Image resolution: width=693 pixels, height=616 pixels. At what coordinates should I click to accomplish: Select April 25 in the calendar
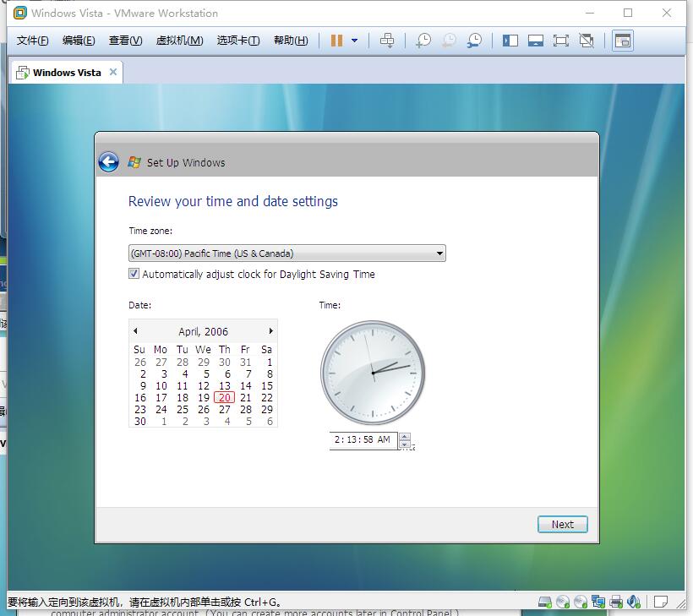tap(183, 410)
